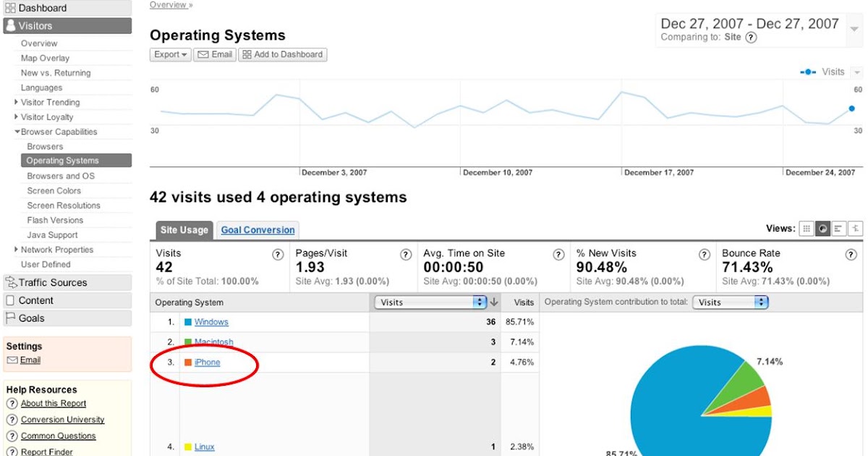Click the help icon in Visits box
The height and width of the screenshot is (456, 868).
point(278,255)
